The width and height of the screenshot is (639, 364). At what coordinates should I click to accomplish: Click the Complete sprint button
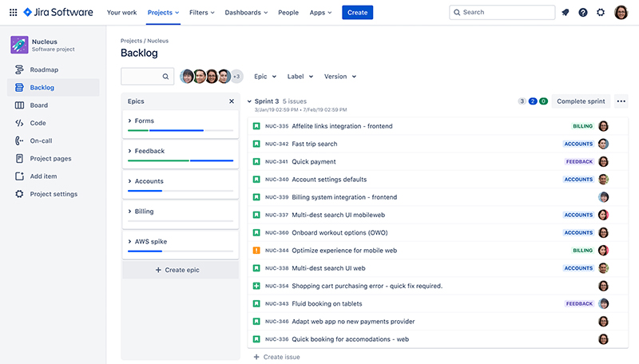(x=581, y=101)
